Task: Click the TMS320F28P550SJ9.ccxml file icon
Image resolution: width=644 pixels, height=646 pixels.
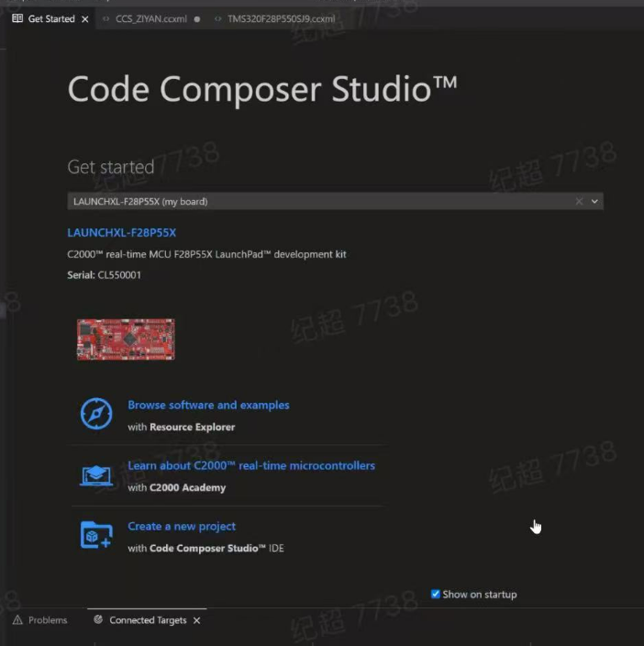Action: pyautogui.click(x=217, y=18)
